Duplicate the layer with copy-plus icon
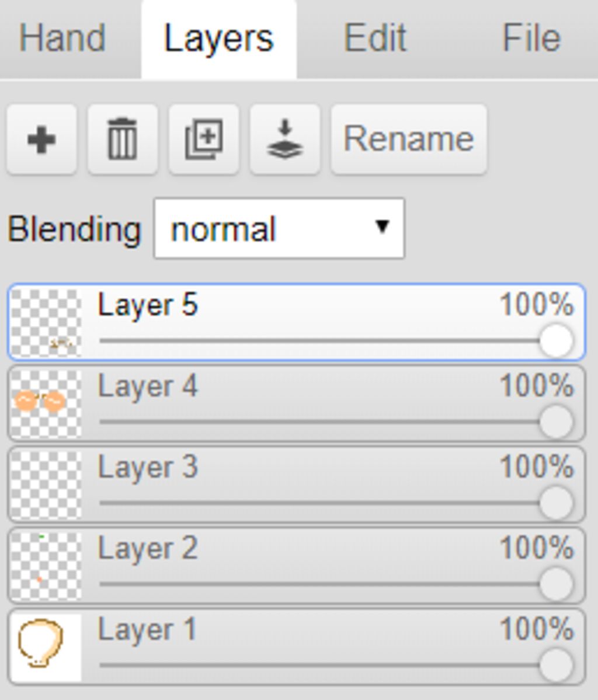The image size is (598, 700). pos(204,140)
